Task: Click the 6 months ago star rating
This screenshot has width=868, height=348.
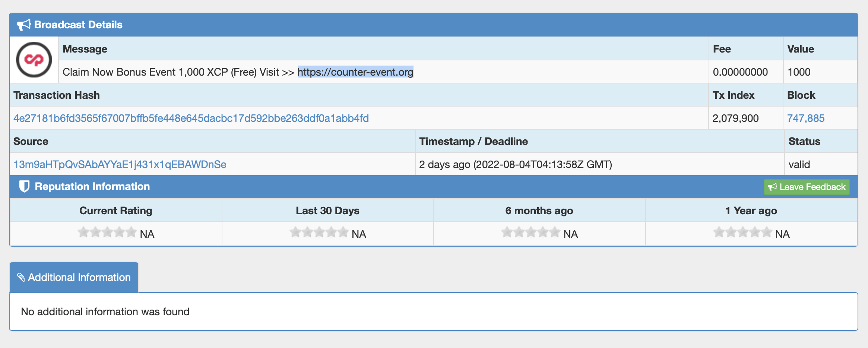Action: coord(530,232)
